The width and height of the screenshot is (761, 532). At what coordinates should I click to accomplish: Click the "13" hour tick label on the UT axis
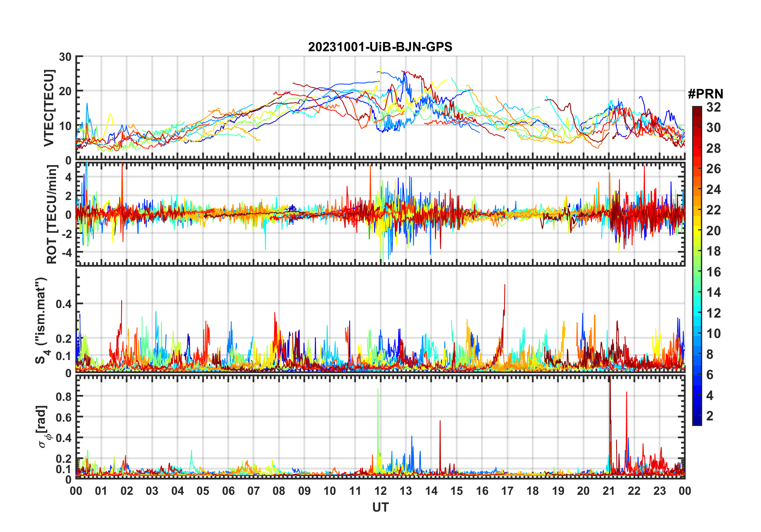tap(406, 491)
